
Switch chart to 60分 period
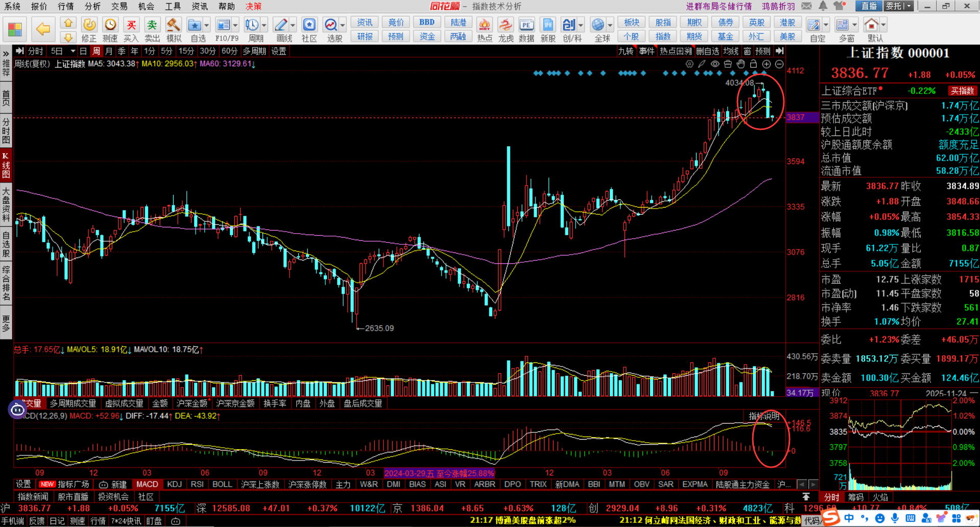point(229,51)
